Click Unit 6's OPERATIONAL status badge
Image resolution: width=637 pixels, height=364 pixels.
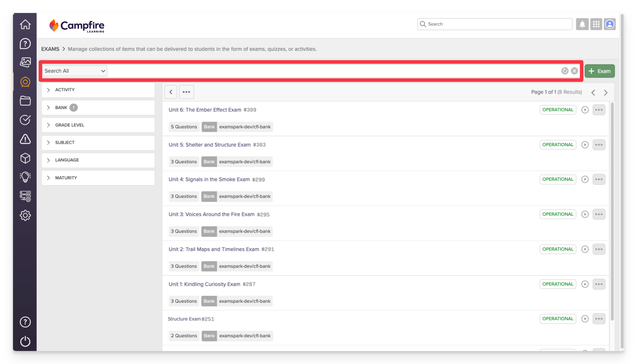(x=558, y=110)
